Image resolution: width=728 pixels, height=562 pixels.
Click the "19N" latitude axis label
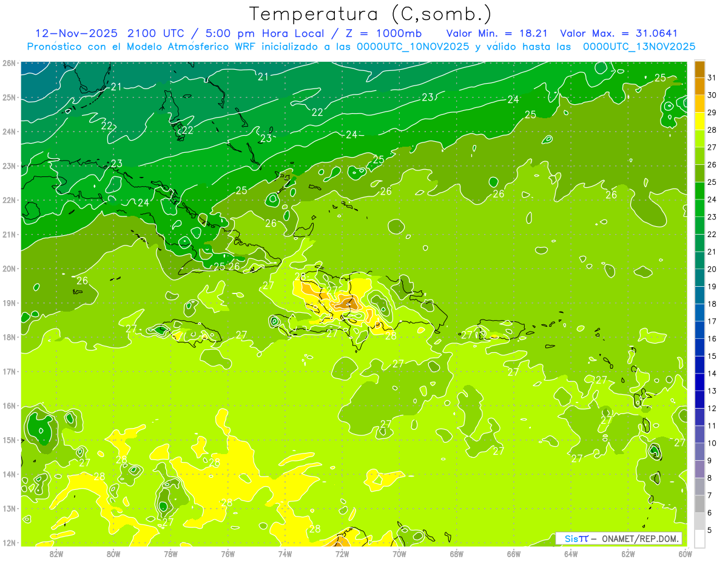9,303
